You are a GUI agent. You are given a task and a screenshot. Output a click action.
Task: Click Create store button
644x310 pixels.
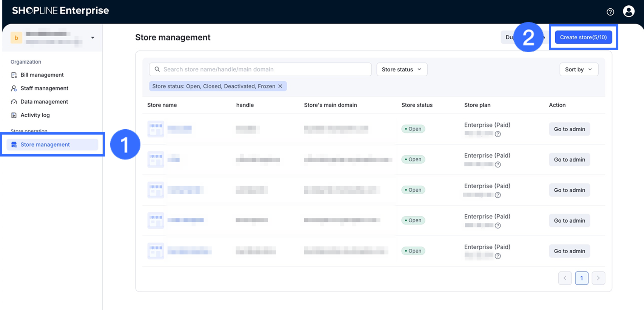583,37
